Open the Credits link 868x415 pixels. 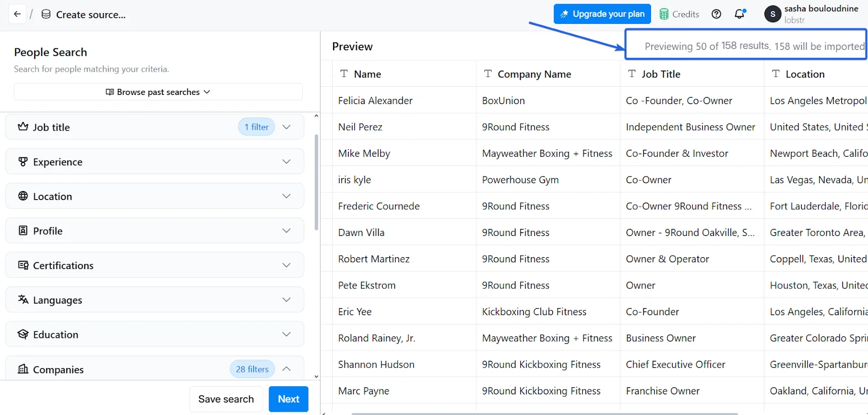[x=679, y=14]
